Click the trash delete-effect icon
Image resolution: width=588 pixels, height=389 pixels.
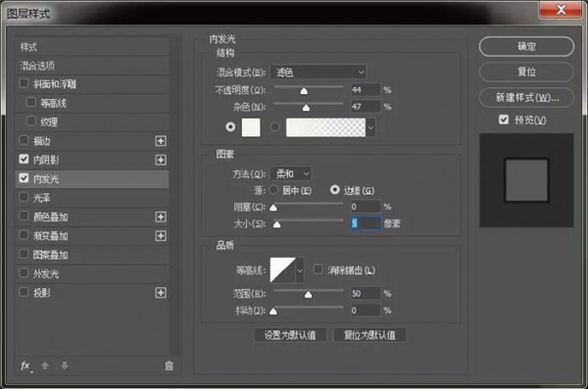point(170,365)
